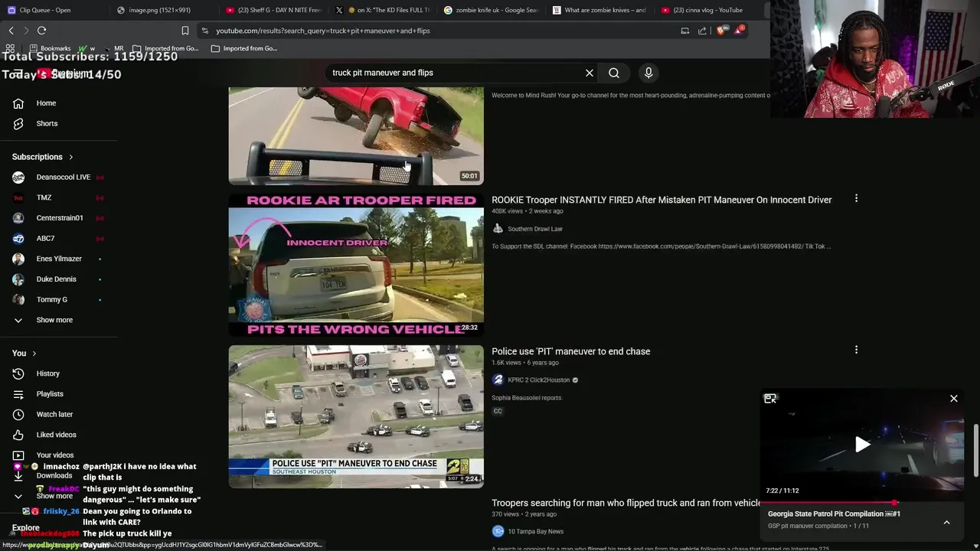This screenshot has height=551, width=980.
Task: Open Duke Dennis subscription
Action: pos(58,279)
